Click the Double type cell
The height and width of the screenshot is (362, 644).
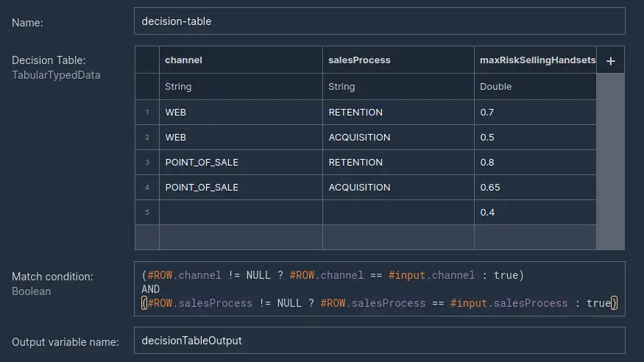click(x=535, y=87)
